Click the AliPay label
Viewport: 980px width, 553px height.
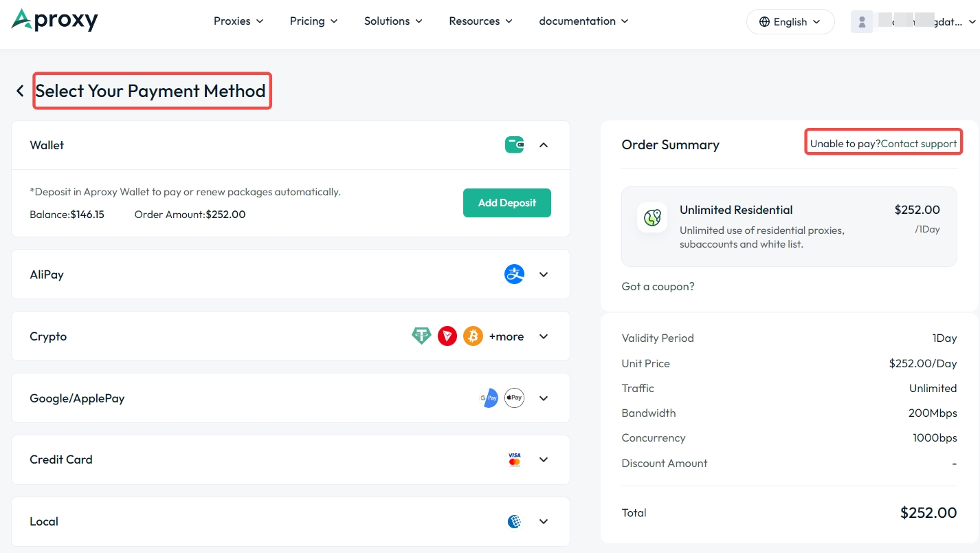pyautogui.click(x=47, y=274)
